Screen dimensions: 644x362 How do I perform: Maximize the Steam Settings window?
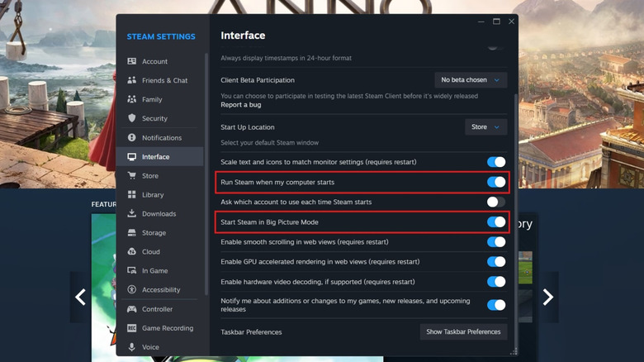(496, 21)
